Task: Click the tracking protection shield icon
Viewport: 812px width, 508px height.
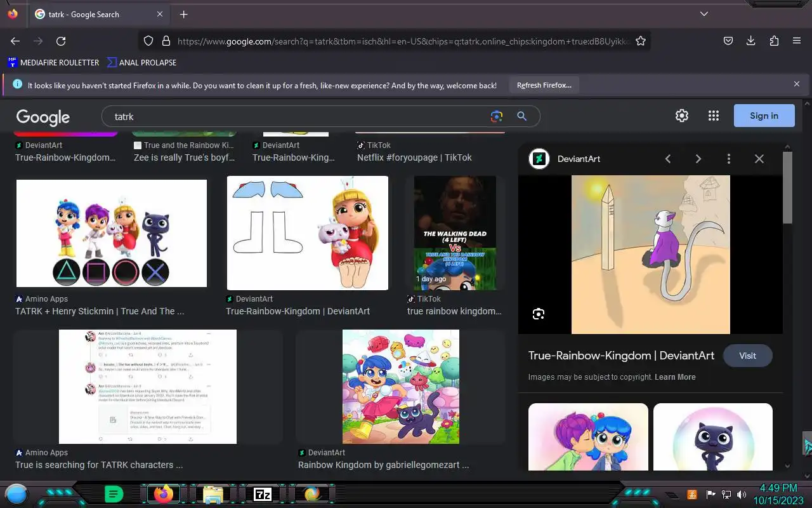Action: tap(148, 41)
